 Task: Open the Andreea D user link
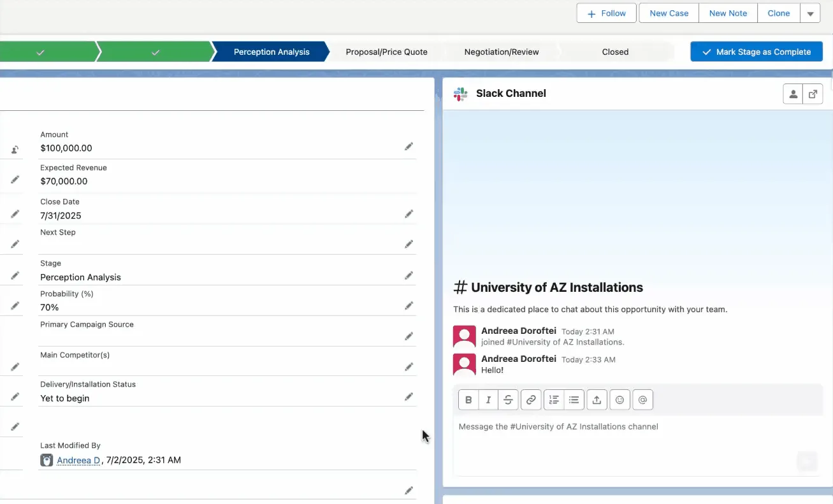pos(78,460)
